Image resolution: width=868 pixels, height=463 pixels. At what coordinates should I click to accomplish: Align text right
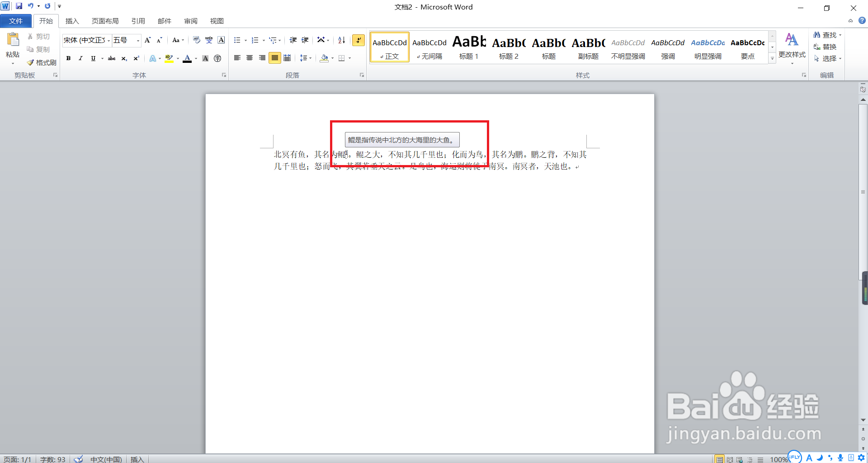[x=262, y=58]
